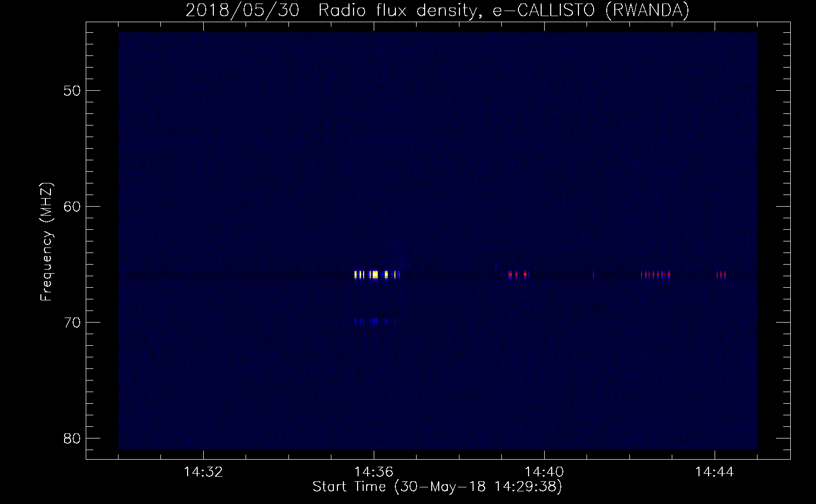Viewport: 816px width, 504px height.
Task: Select the 80 frequency tick label
Action: (72, 438)
